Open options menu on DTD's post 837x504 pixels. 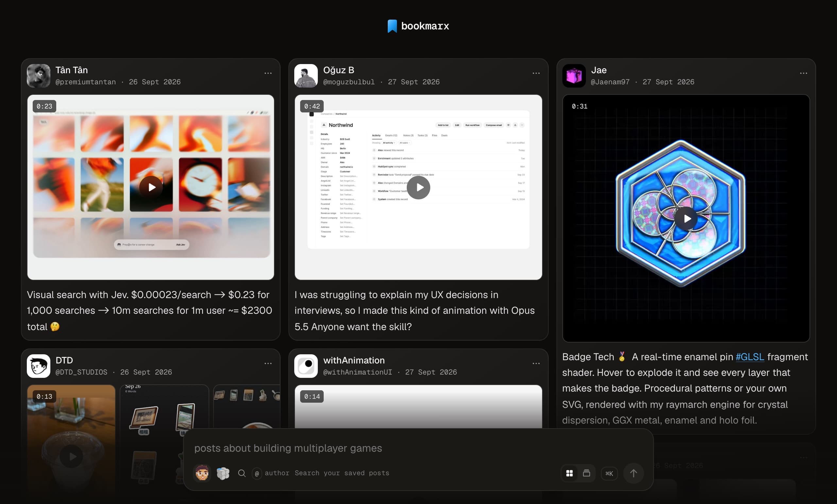coord(268,363)
